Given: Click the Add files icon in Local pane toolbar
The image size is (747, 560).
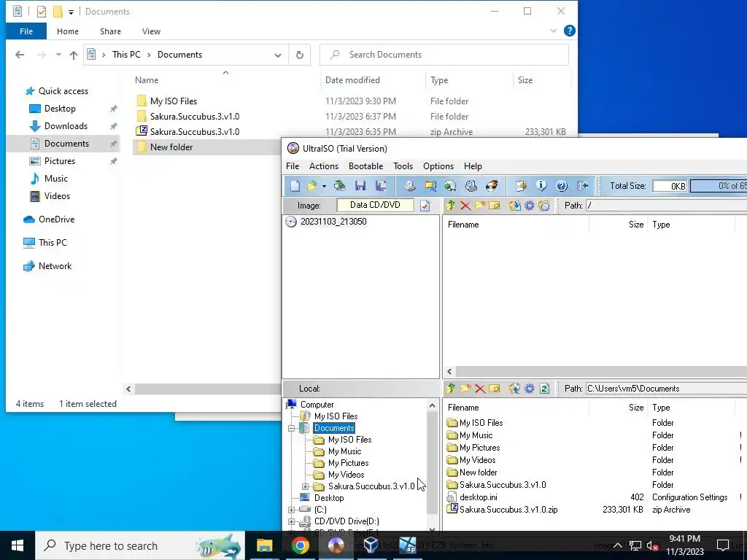Looking at the screenshot, I should [514, 389].
